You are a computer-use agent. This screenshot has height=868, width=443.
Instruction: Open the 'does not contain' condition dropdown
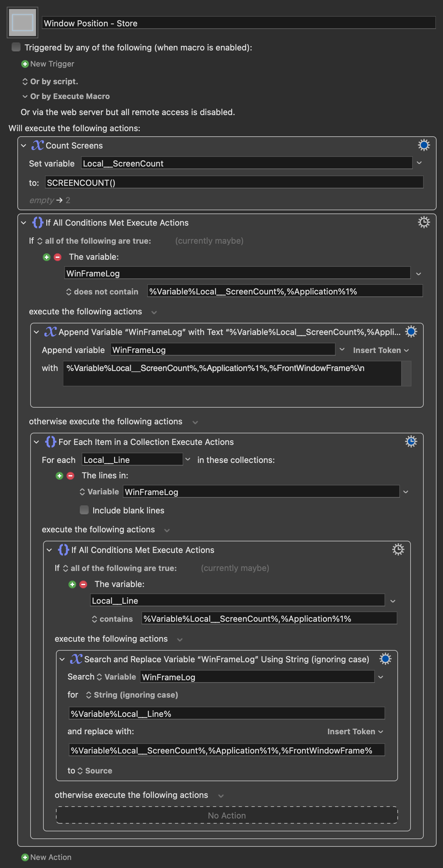pos(102,292)
